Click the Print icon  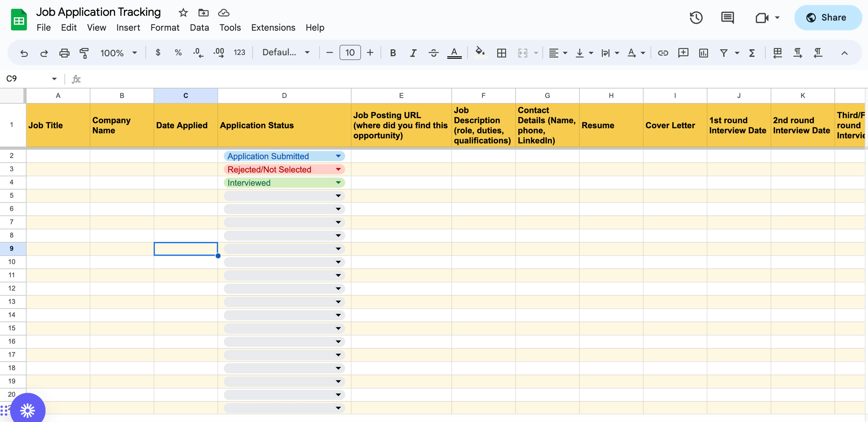(64, 53)
